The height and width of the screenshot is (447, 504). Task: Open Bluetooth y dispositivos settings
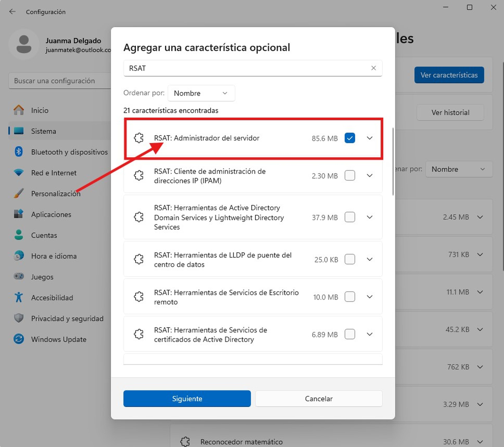click(60, 152)
